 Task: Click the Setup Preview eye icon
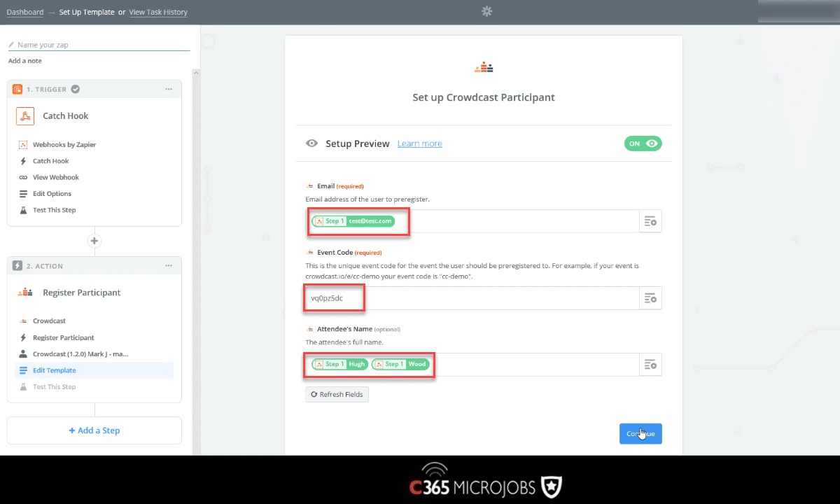click(312, 143)
